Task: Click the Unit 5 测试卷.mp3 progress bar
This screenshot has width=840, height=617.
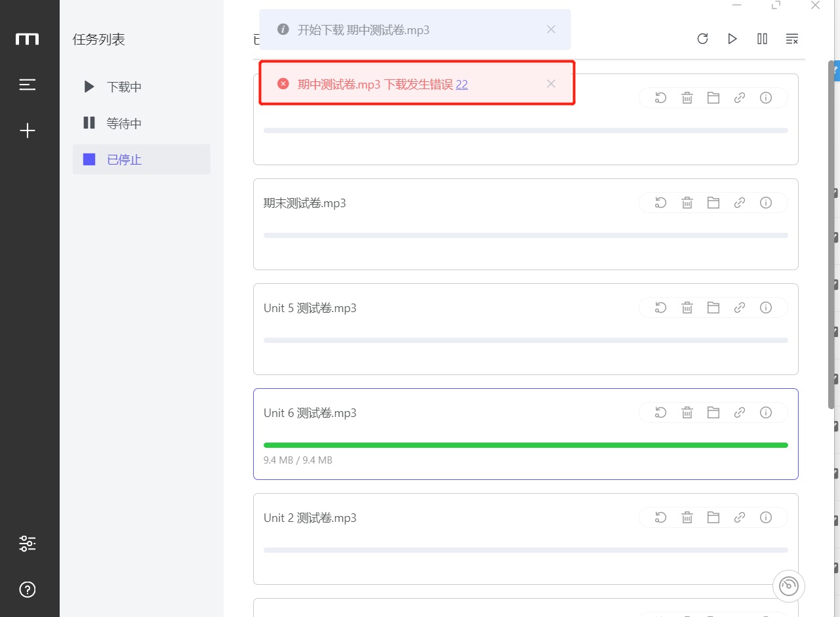Action: (526, 340)
